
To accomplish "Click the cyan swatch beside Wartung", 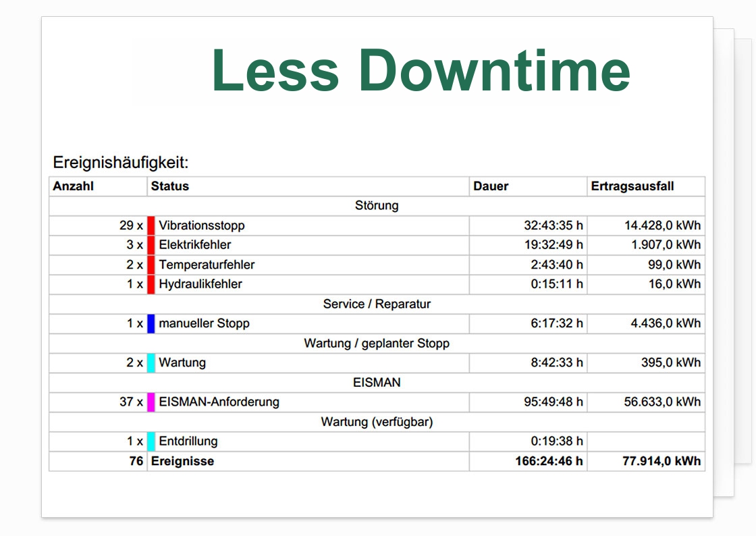I will click(x=151, y=363).
